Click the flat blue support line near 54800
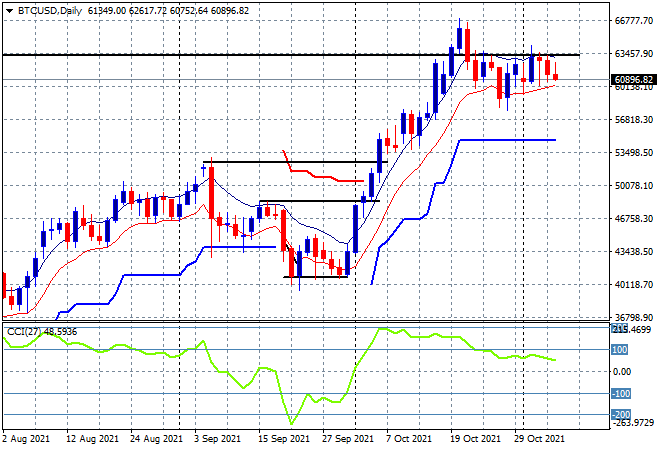The image size is (660, 450). [x=507, y=140]
